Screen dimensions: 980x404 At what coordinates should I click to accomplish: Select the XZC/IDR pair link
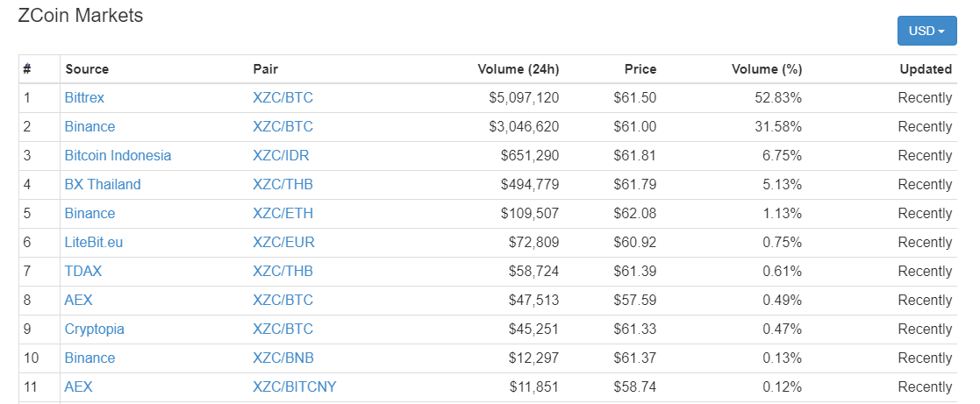point(281,155)
